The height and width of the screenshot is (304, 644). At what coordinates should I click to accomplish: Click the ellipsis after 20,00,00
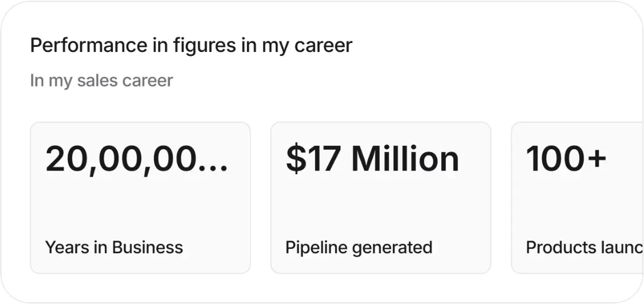[213, 168]
